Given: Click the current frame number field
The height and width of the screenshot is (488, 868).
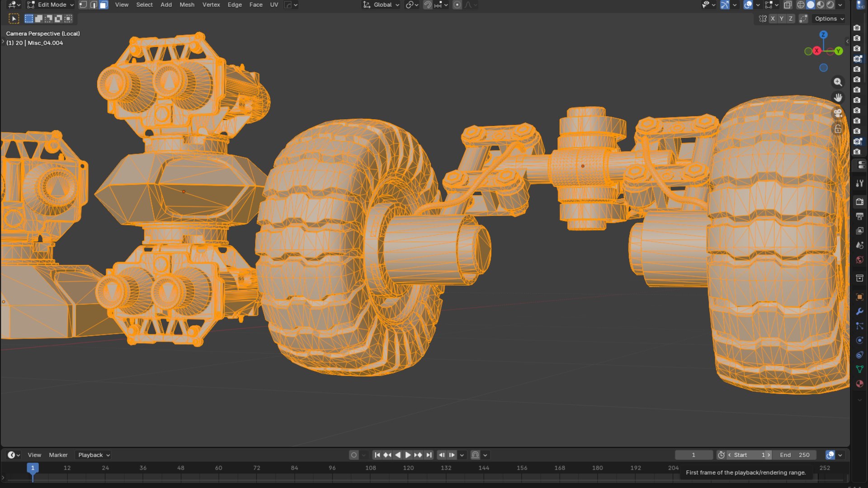Looking at the screenshot, I should [x=693, y=455].
